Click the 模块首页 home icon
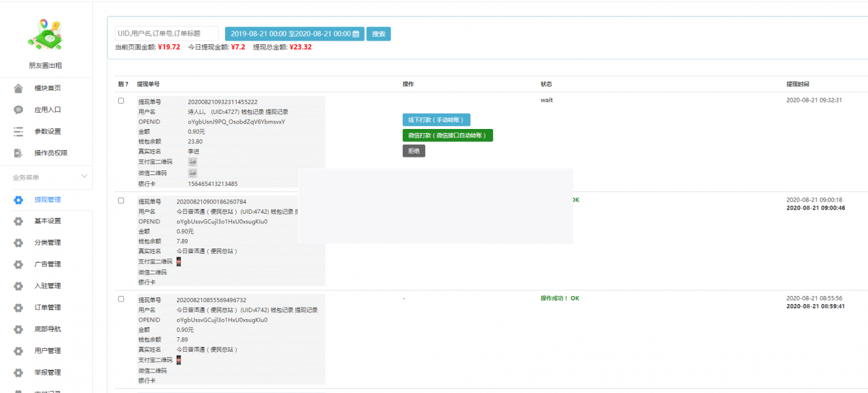Screen dimensions: 868x393 [x=18, y=88]
